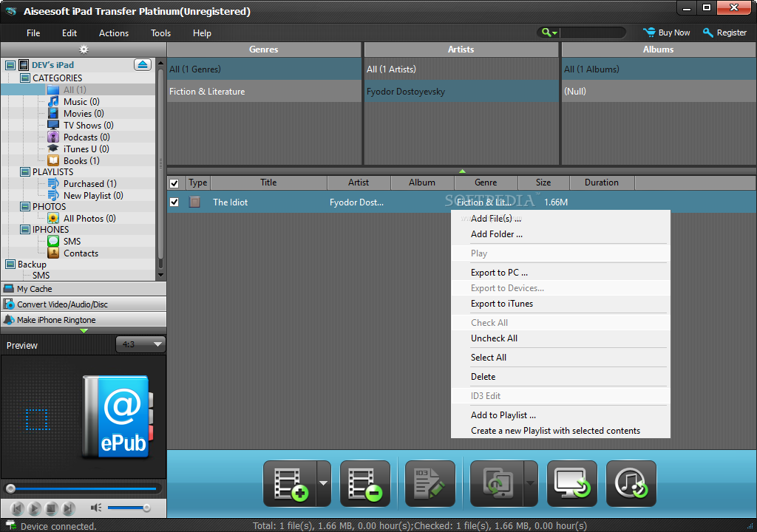Click the Podcasts category icon

[53, 137]
